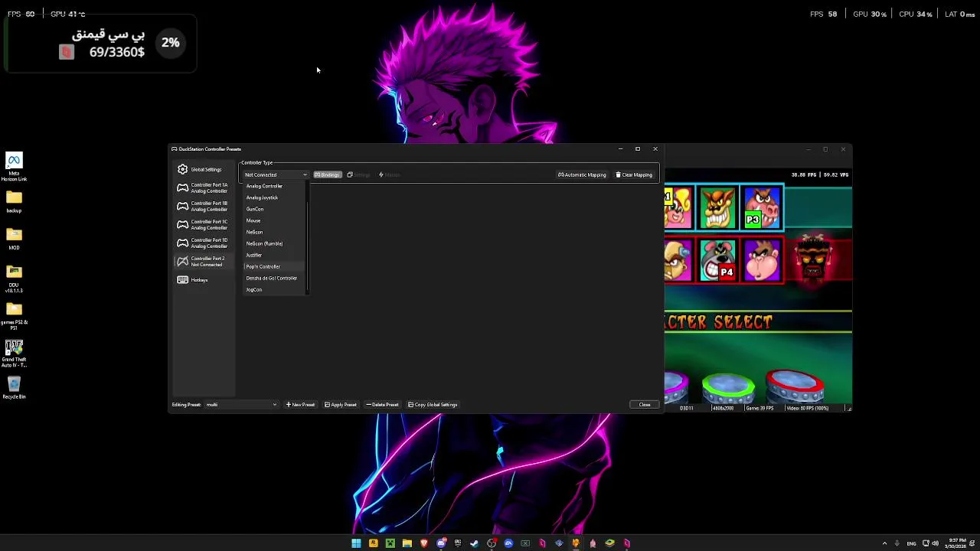Click the Close button in Controller Presets
The width and height of the screenshot is (980, 551).
tap(645, 405)
